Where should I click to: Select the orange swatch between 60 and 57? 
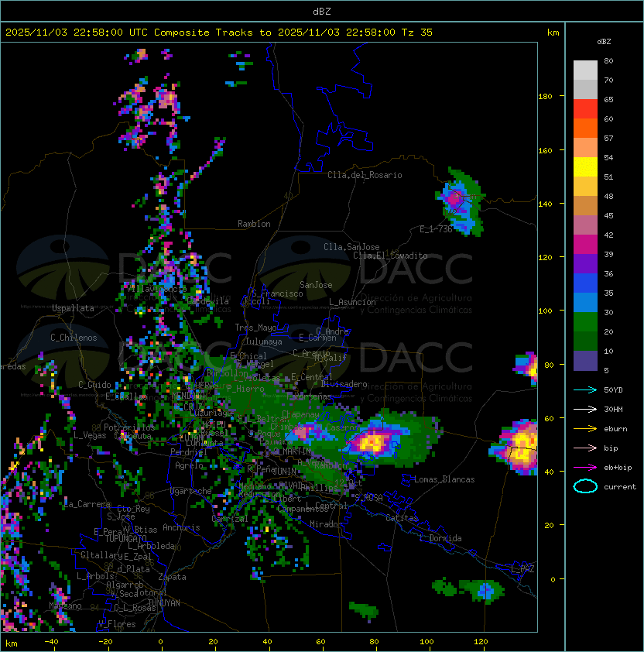tap(585, 129)
